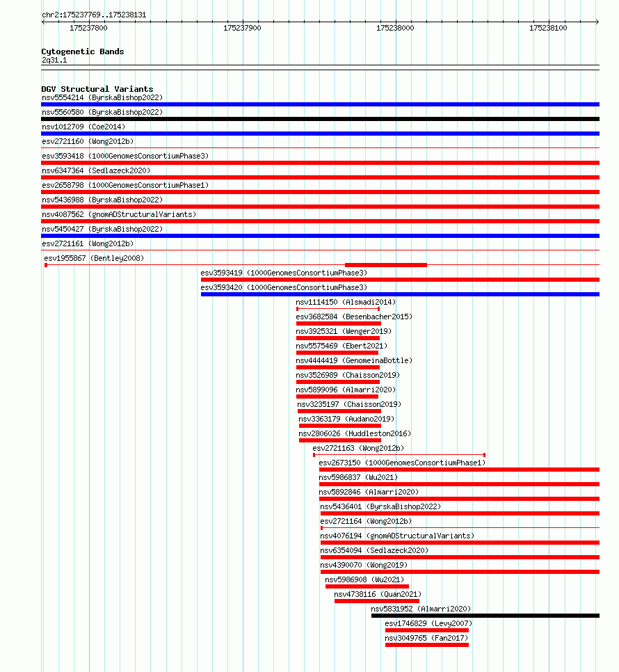The image size is (619, 672).
Task: Click the 2q31.1 cytogenetic band label
Action: pyautogui.click(x=54, y=61)
